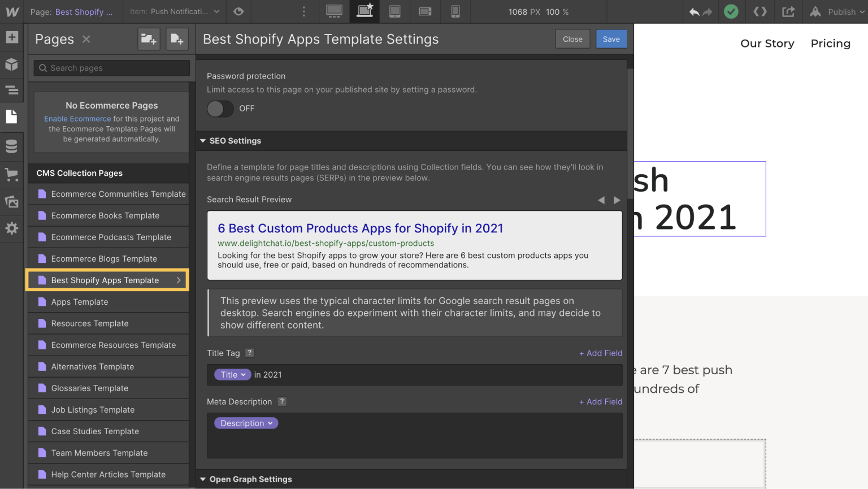
Task: Select Glossaries Template page
Action: coord(108,388)
